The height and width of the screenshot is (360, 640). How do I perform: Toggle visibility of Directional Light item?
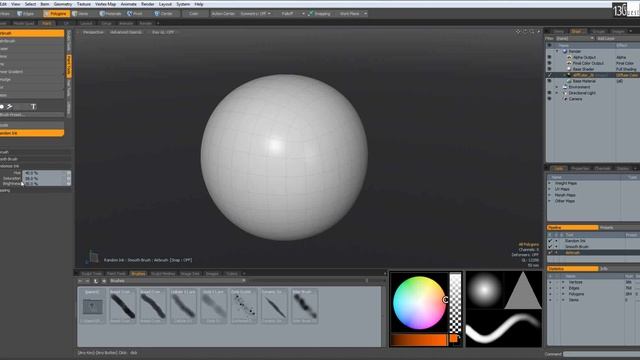pyautogui.click(x=549, y=93)
